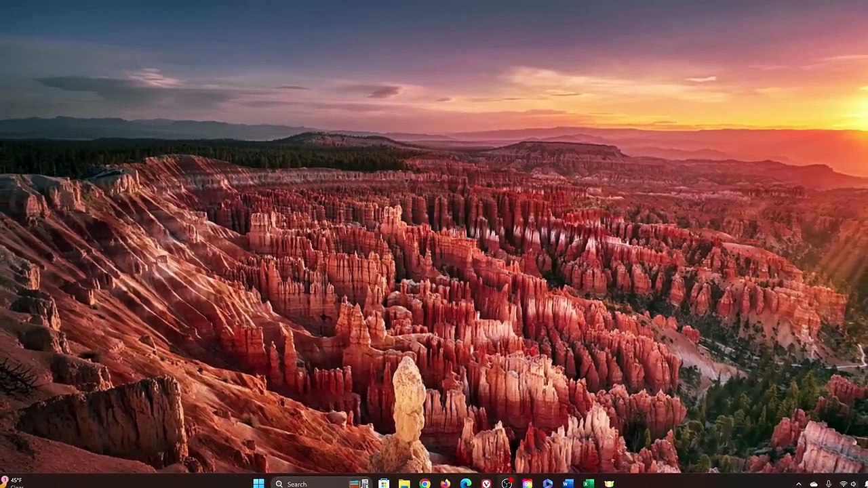Image resolution: width=868 pixels, height=488 pixels.
Task: Open the volume speaker tray icon
Action: (853, 484)
